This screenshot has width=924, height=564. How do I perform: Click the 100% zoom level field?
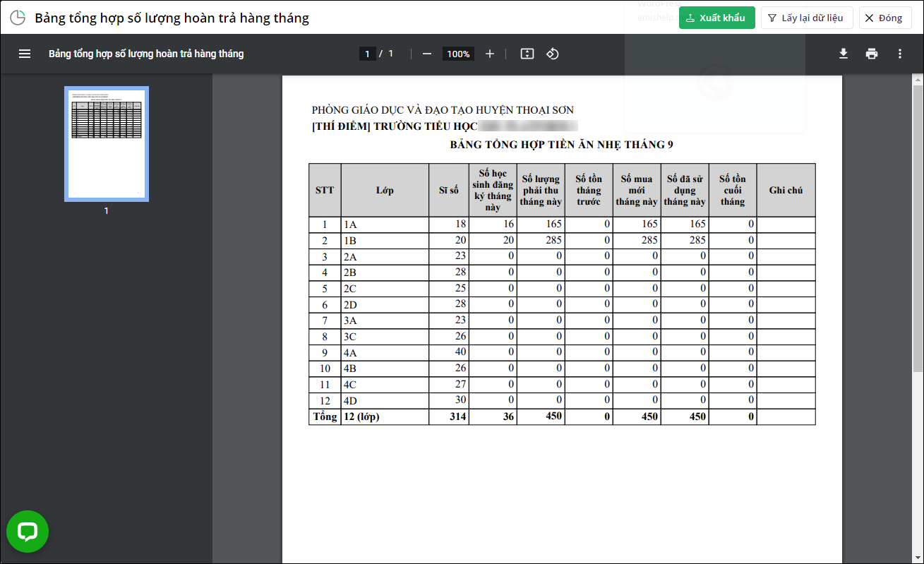coord(458,54)
